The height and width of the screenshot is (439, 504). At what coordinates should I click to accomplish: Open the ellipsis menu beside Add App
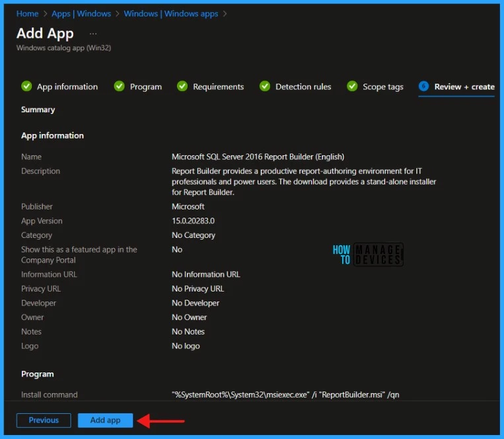[93, 34]
